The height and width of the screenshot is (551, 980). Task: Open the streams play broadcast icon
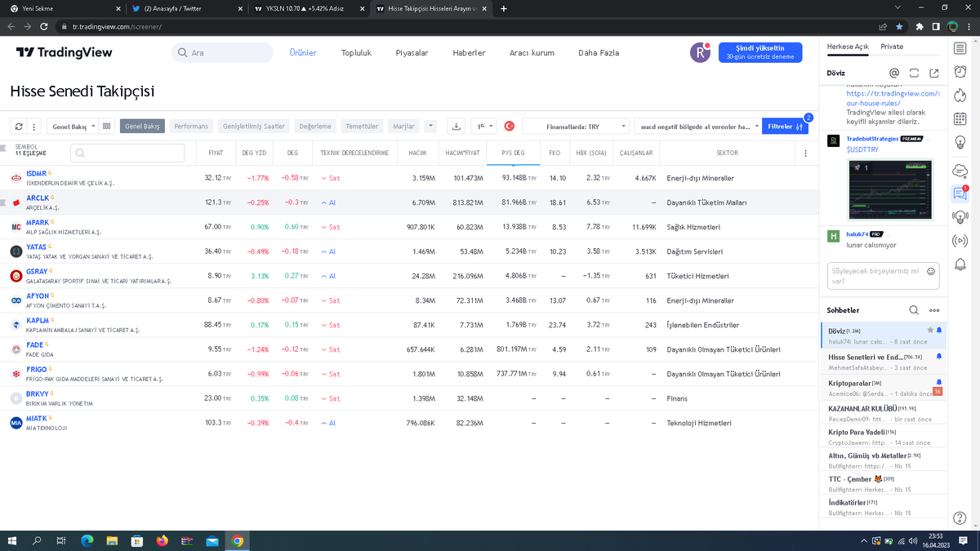click(960, 241)
